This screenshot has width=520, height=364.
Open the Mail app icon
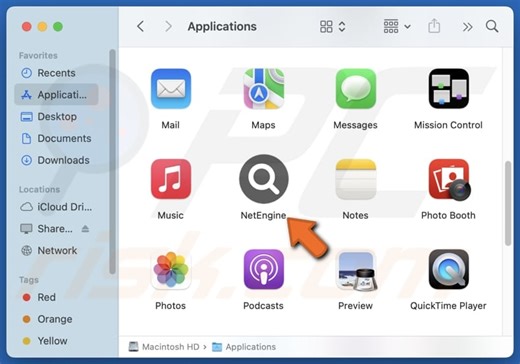171,89
